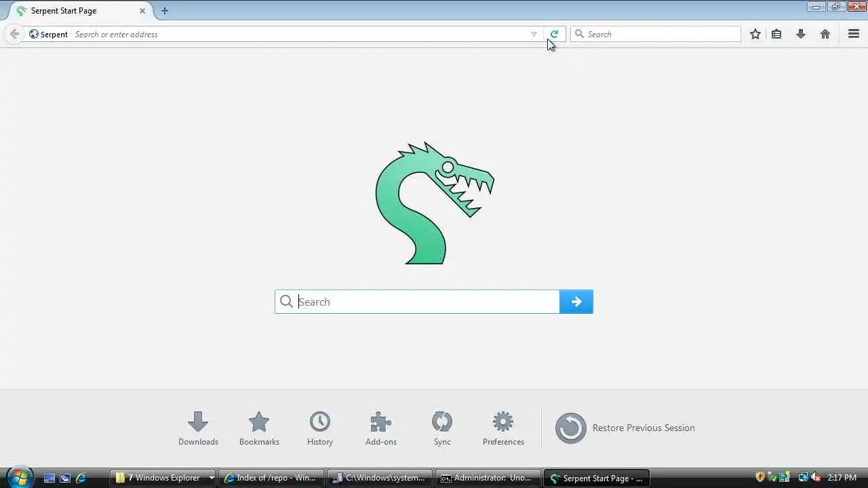Click the toolbar search magnifier icon
The image size is (868, 488).
[x=579, y=34]
